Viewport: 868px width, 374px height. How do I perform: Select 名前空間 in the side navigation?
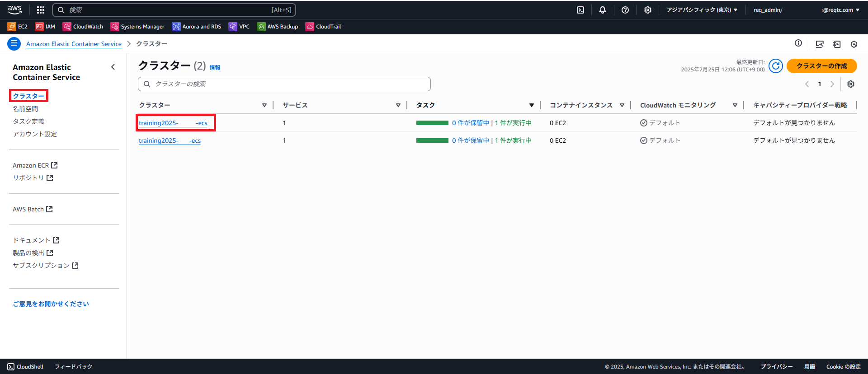(25, 109)
